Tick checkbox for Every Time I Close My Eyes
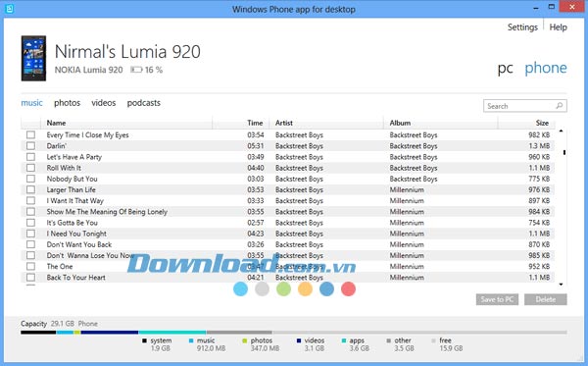This screenshot has width=588, height=366. (30, 134)
